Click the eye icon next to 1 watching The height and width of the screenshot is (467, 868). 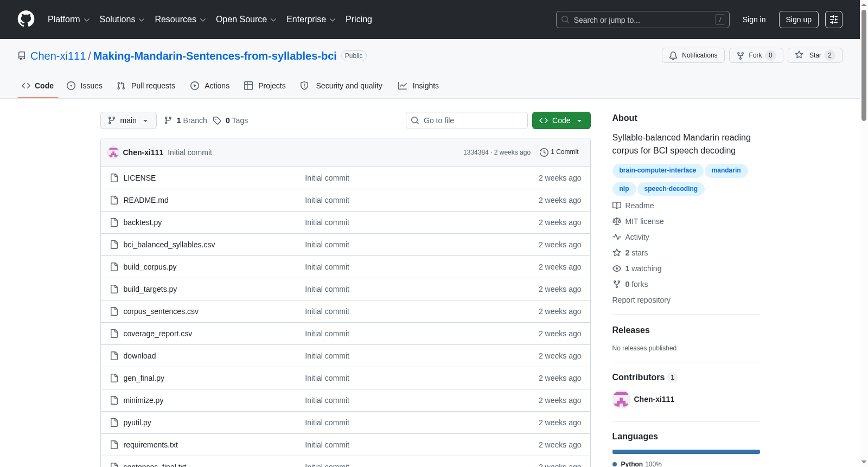(x=617, y=268)
